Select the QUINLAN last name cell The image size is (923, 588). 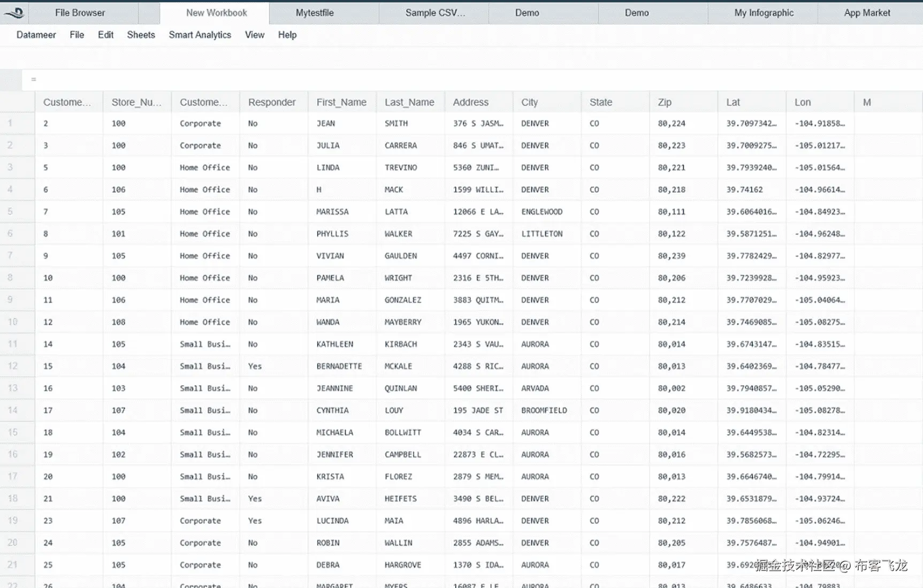pos(410,388)
